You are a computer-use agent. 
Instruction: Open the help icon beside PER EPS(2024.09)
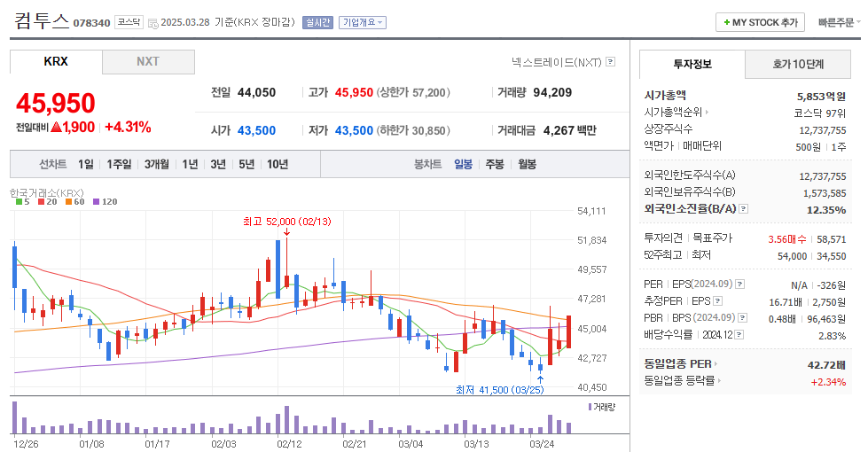coord(739,284)
